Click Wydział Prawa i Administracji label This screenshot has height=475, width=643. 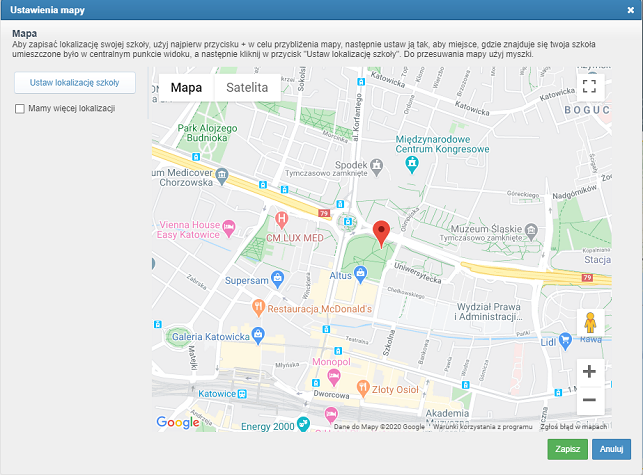488,312
